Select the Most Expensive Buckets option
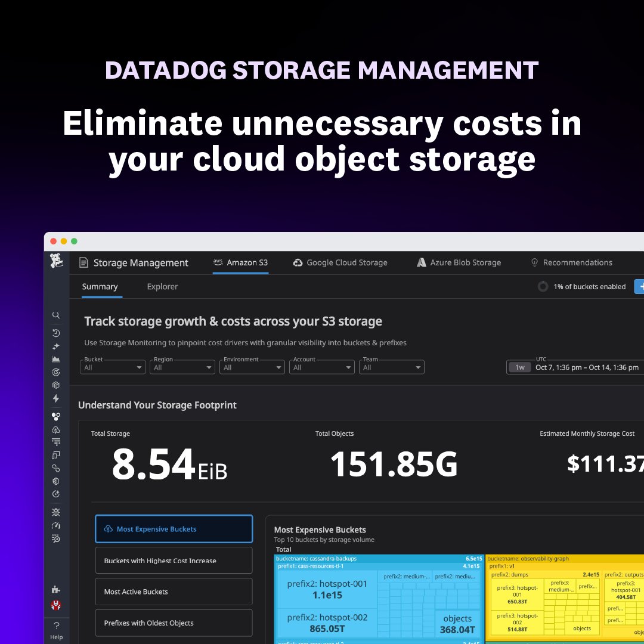The height and width of the screenshot is (644, 644). tap(174, 528)
